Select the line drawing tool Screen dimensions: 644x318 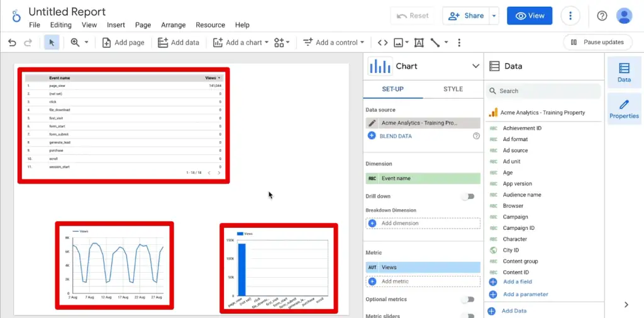(435, 42)
